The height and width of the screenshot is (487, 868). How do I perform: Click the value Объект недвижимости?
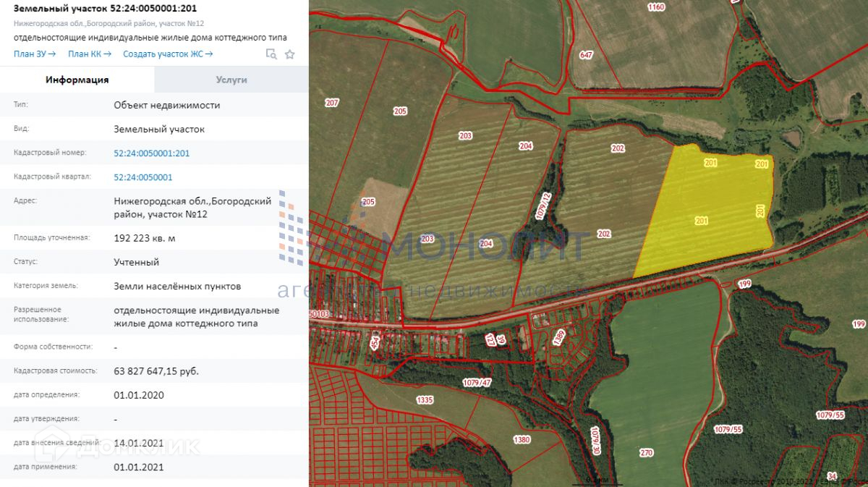[x=167, y=105]
